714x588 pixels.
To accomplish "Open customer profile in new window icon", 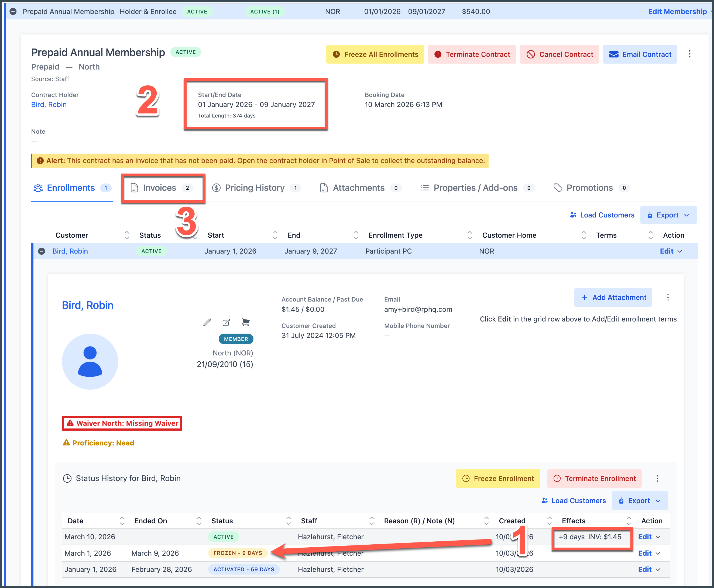I will (x=226, y=322).
